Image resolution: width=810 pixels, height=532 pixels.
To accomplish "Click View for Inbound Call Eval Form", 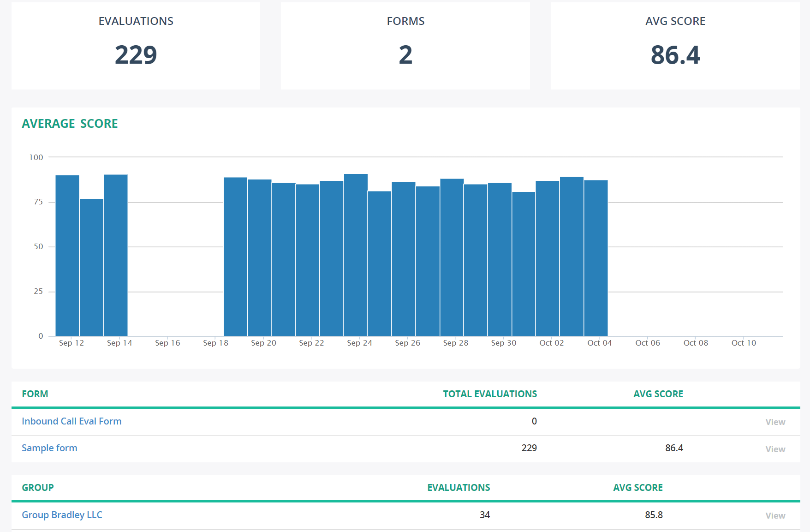I will click(775, 422).
